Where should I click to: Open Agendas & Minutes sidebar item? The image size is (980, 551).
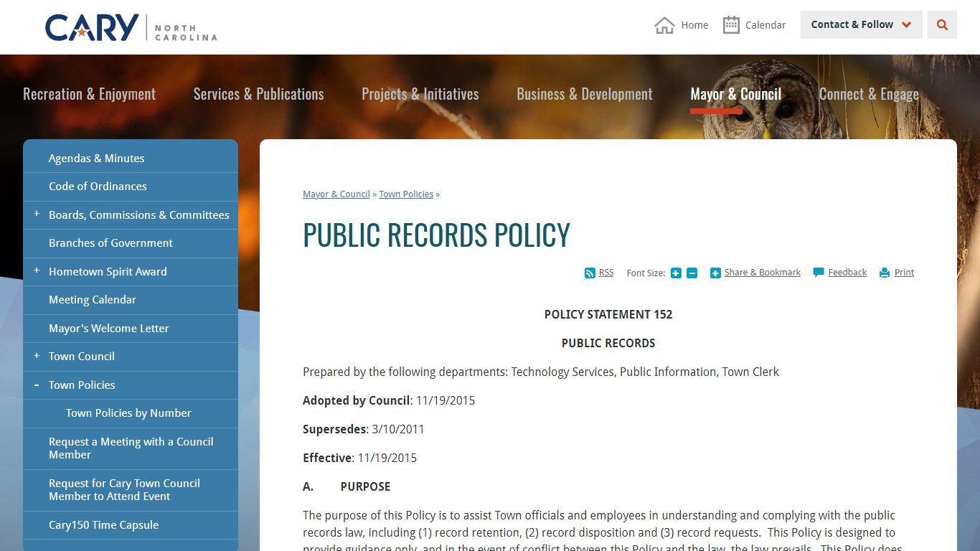pyautogui.click(x=131, y=158)
